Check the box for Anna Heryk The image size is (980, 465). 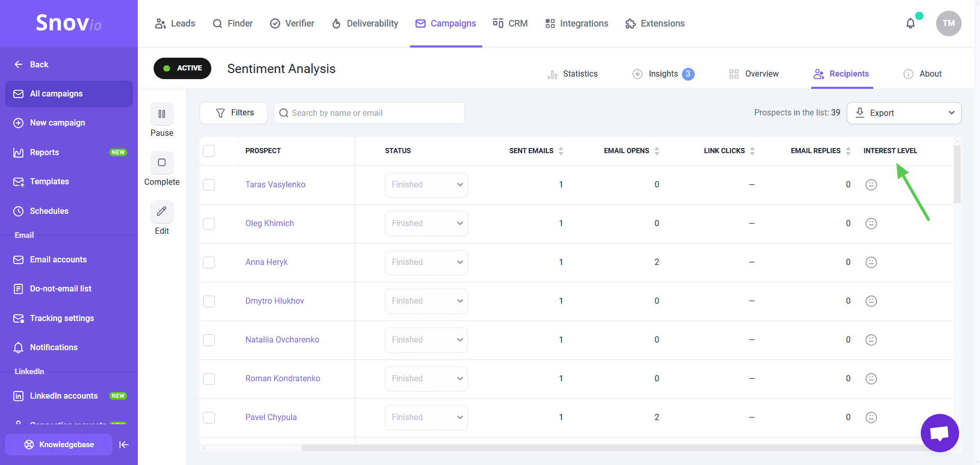[209, 262]
